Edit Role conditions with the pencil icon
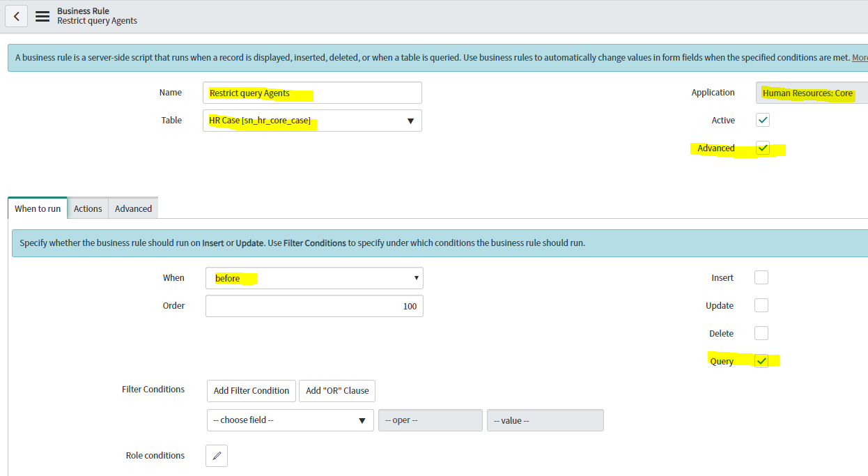This screenshot has width=868, height=476. pos(216,455)
